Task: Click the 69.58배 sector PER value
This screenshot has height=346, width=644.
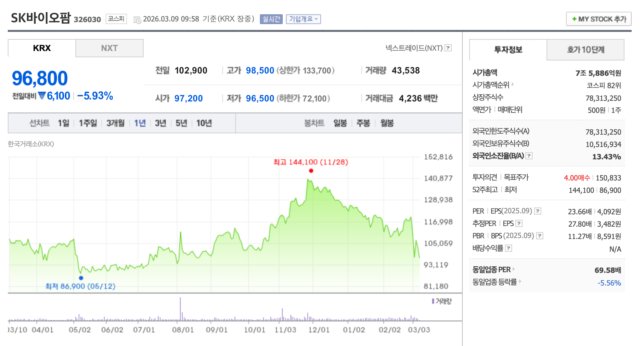Action: pos(608,270)
